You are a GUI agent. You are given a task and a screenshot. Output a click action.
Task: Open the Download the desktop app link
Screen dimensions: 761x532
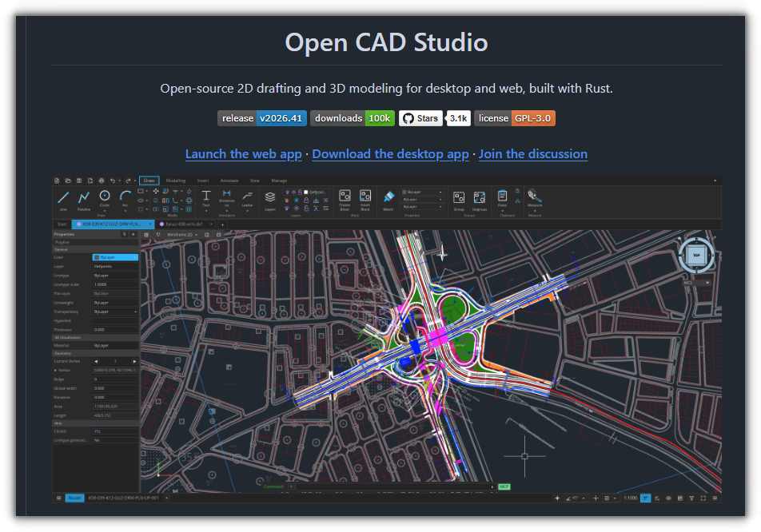390,153
